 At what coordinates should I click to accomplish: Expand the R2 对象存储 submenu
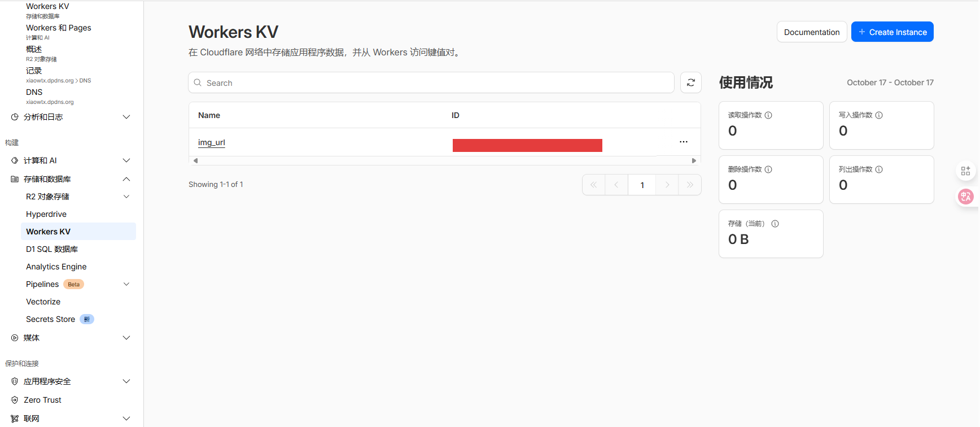pos(126,197)
